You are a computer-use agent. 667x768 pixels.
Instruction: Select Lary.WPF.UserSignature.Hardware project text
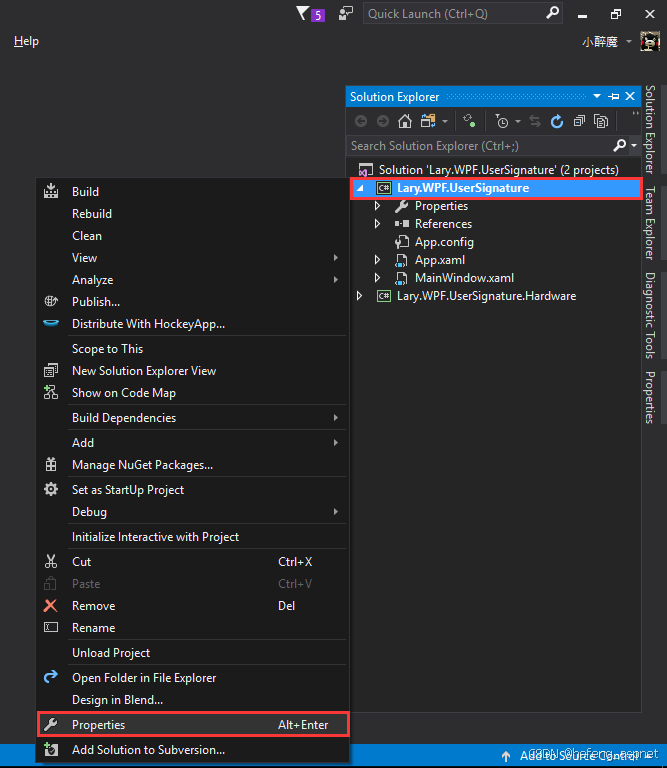(x=486, y=296)
